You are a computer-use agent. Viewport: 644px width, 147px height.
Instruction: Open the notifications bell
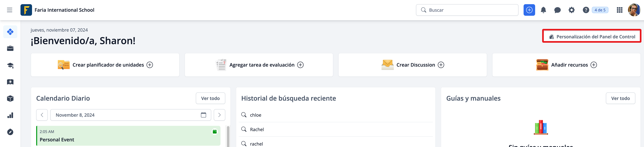click(x=543, y=10)
